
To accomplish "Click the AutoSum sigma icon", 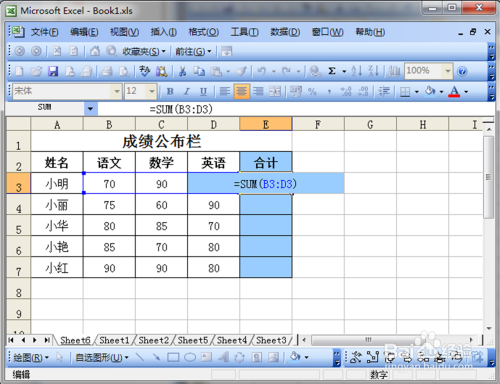I will [332, 71].
